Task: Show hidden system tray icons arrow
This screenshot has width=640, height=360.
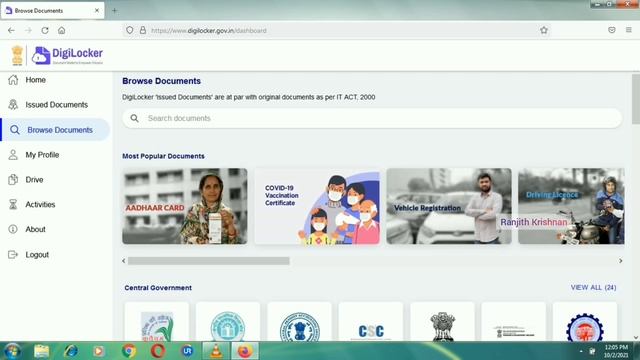Action: point(581,351)
